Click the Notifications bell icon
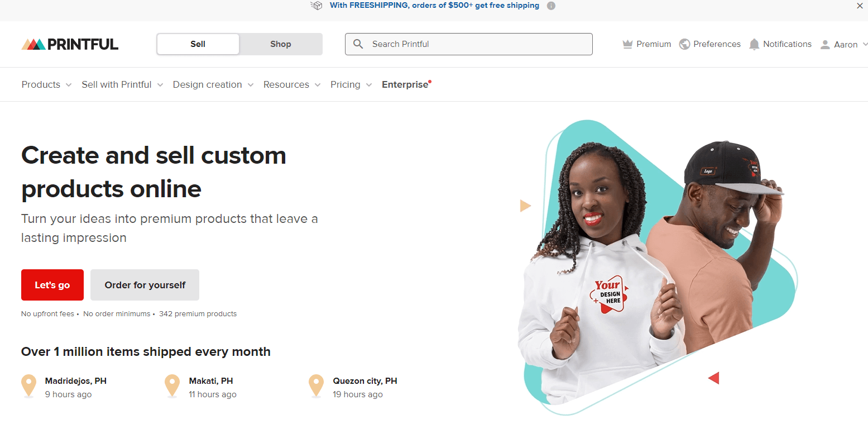868x438 pixels. [x=754, y=44]
